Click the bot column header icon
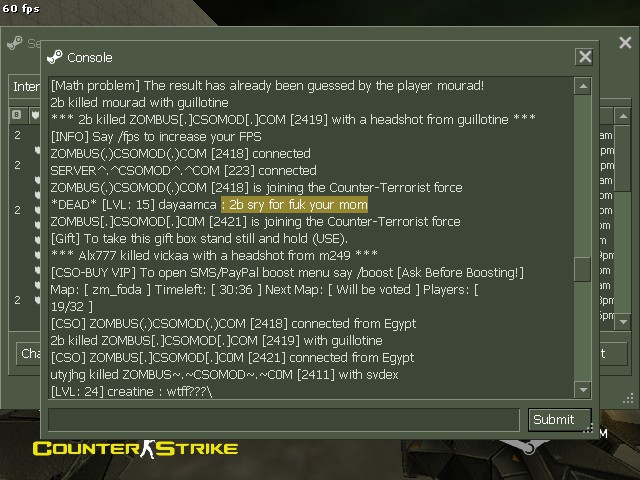This screenshot has height=480, width=640. click(17, 115)
